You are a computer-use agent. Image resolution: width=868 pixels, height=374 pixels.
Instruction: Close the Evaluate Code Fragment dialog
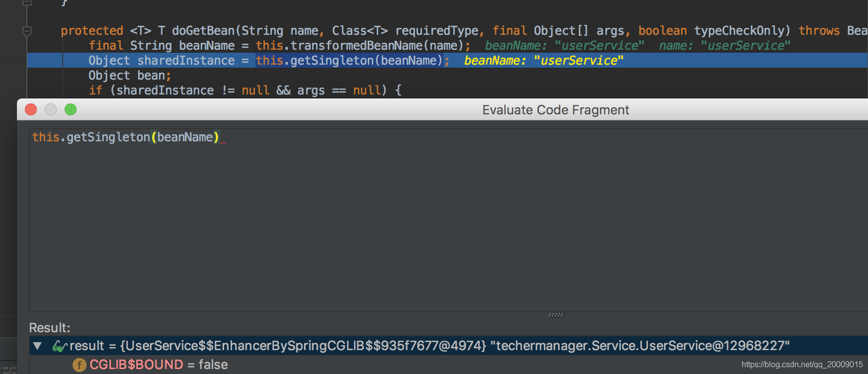coord(31,109)
